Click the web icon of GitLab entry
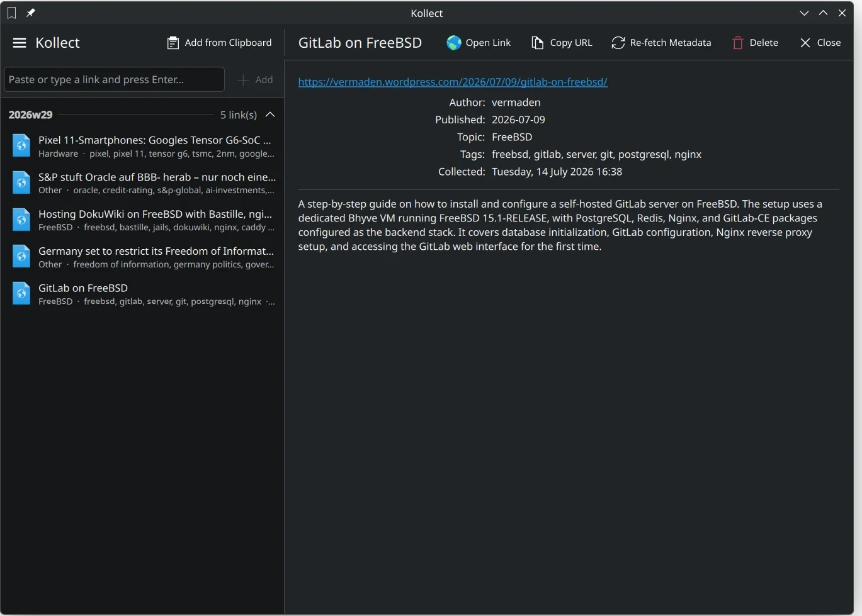The image size is (862, 616). [21, 294]
